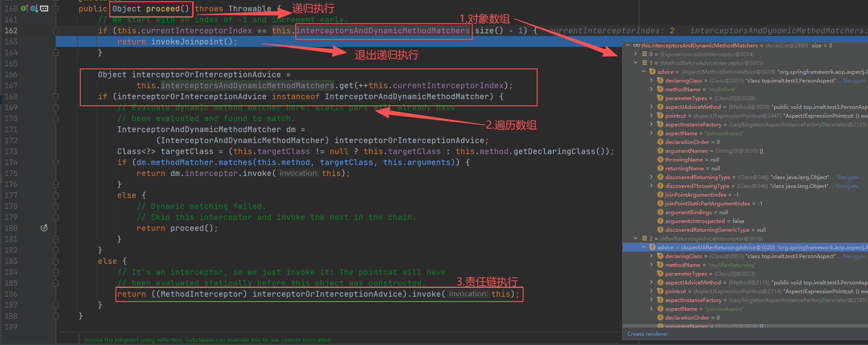Click the third gutter icon on line 160

44,8
